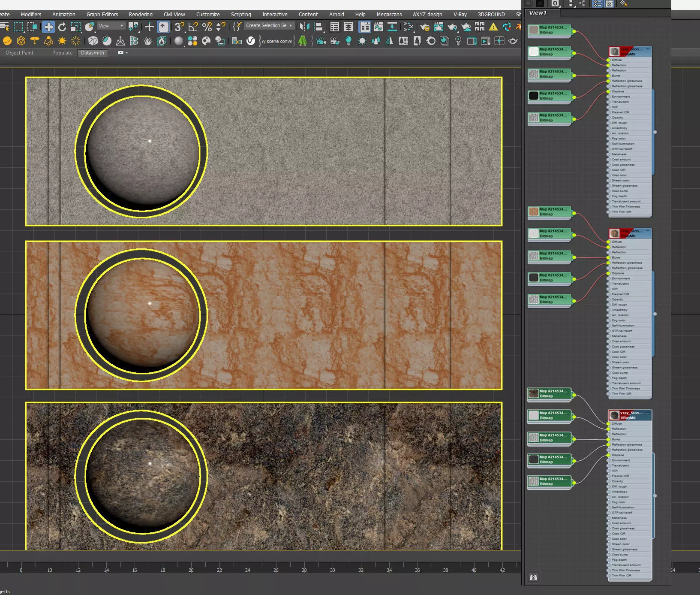
Task: Click frame 20 on the timeline ruler
Action: tap(191, 570)
